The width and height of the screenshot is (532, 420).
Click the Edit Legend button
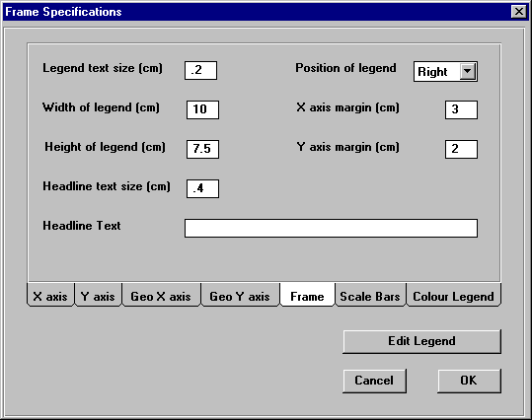pyautogui.click(x=421, y=341)
